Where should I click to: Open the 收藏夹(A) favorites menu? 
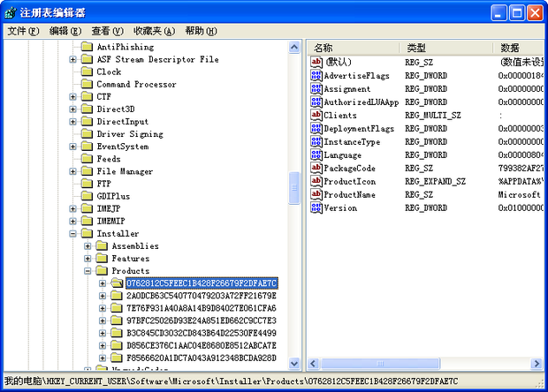click(154, 32)
